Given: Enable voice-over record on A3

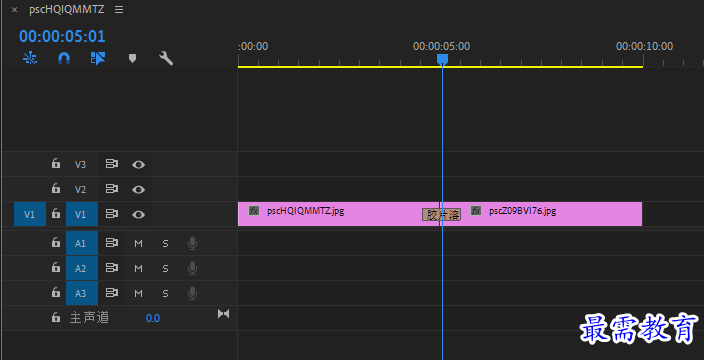Looking at the screenshot, I should tap(192, 294).
